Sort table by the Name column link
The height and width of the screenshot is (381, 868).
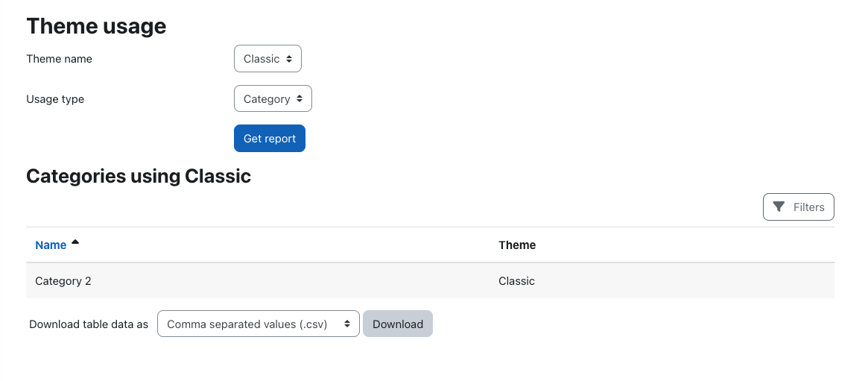pyautogui.click(x=51, y=245)
